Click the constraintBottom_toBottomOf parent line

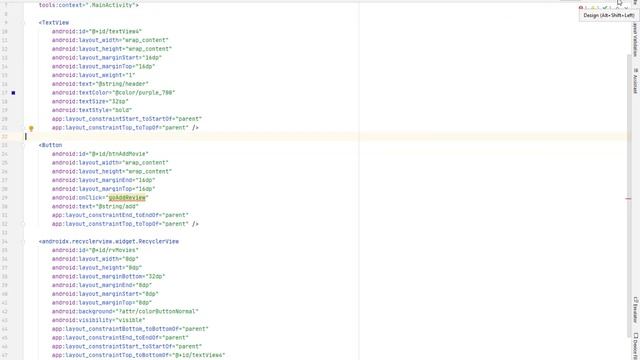(x=130, y=329)
